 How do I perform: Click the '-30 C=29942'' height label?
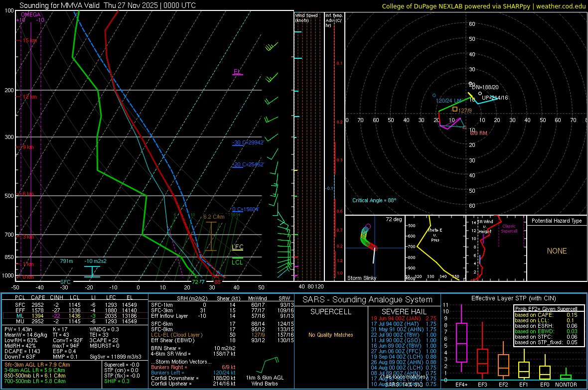click(x=248, y=142)
